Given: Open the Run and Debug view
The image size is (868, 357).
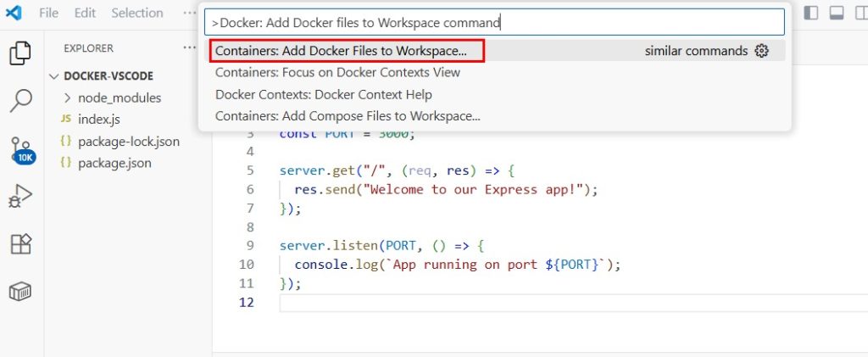Looking at the screenshot, I should click(x=20, y=198).
